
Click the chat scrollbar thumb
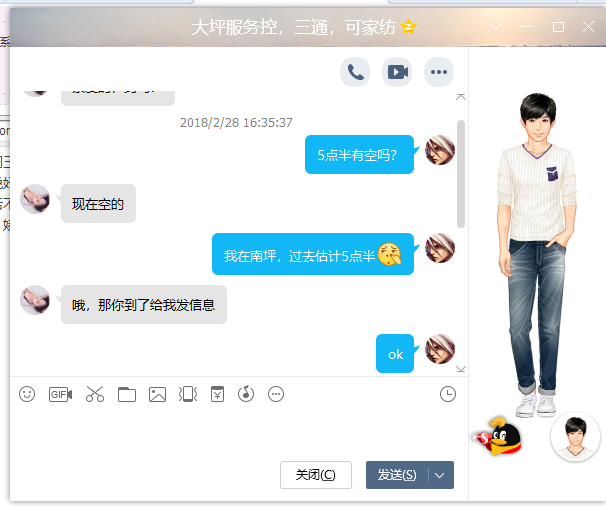(461, 174)
